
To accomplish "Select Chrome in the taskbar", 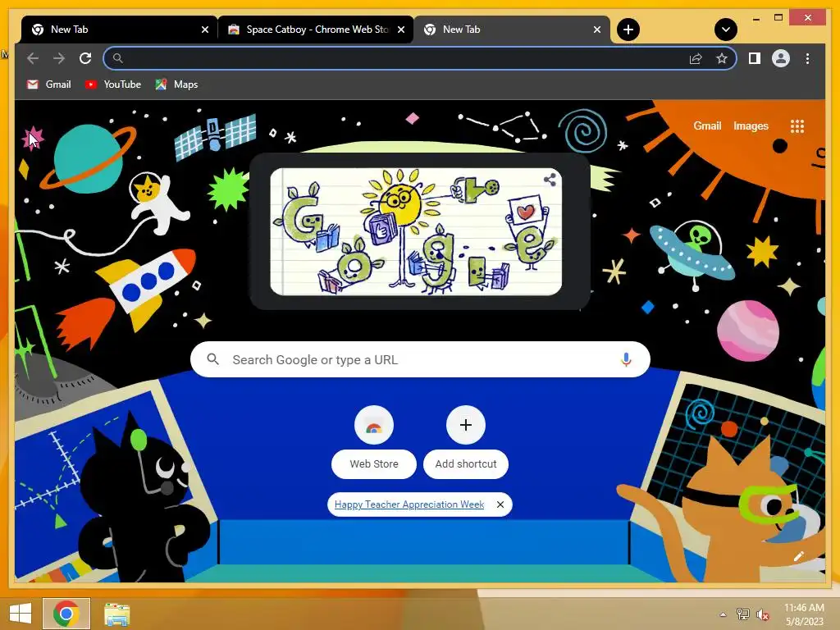I will tap(66, 614).
